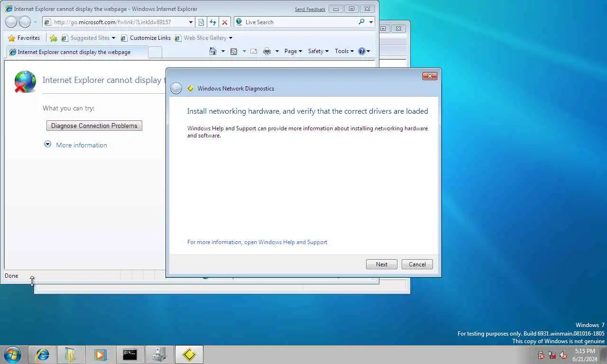Open the Tools menu
The image size is (607, 364).
point(344,51)
